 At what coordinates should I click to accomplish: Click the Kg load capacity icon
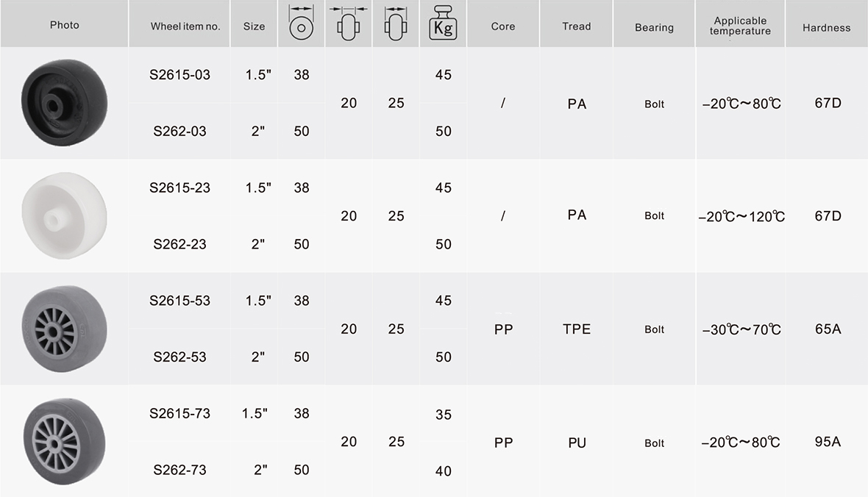(443, 24)
